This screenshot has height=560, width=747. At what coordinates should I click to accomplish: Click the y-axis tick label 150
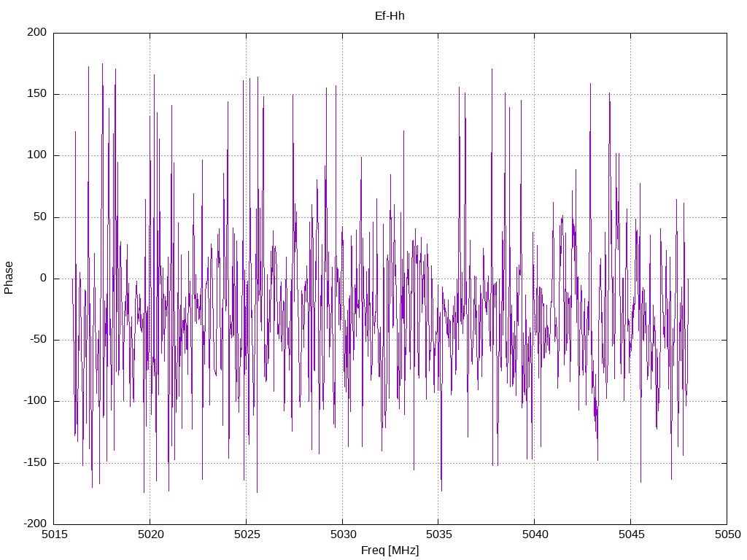coord(37,94)
